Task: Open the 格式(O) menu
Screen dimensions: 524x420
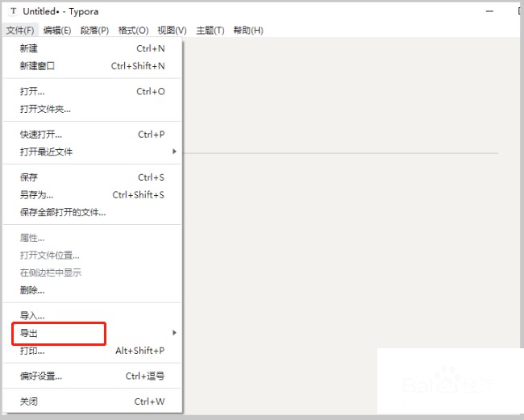Action: [x=133, y=31]
